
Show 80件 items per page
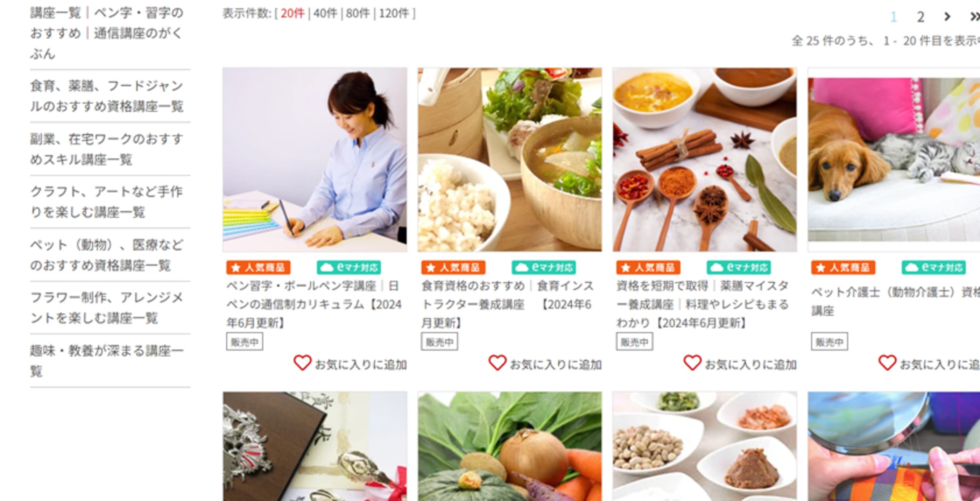coord(358,13)
